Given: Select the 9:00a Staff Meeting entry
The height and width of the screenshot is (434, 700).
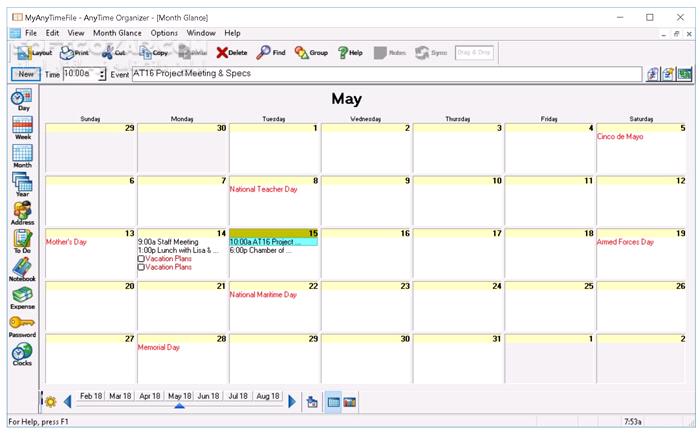Looking at the screenshot, I should [x=168, y=242].
